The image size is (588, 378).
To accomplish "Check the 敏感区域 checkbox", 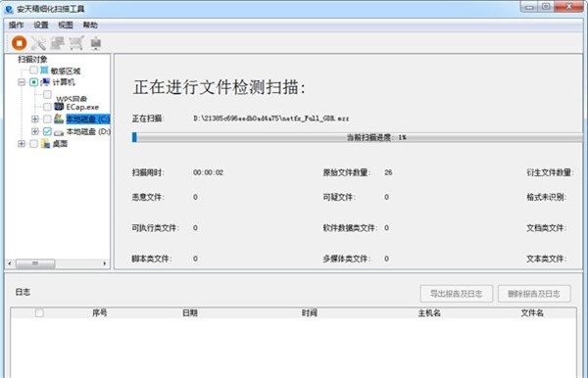I will [x=33, y=71].
